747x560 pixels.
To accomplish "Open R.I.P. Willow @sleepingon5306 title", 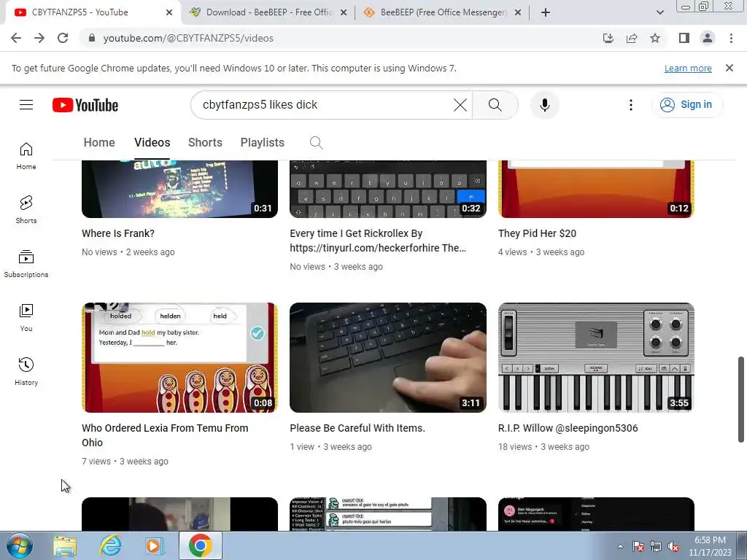I will (x=568, y=428).
